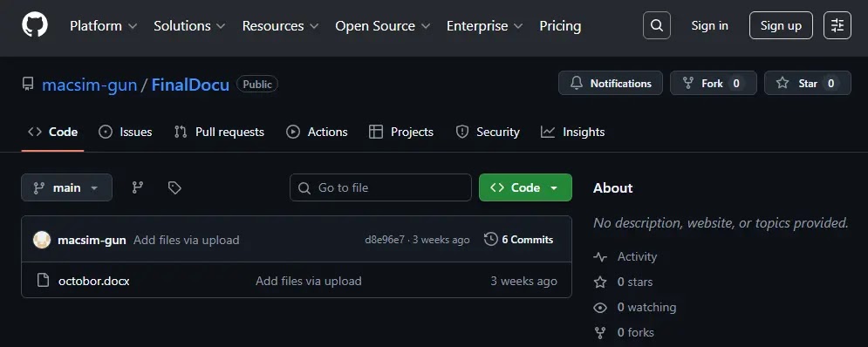Click the fork icon beside 0 forks
Image resolution: width=868 pixels, height=347 pixels.
(600, 332)
